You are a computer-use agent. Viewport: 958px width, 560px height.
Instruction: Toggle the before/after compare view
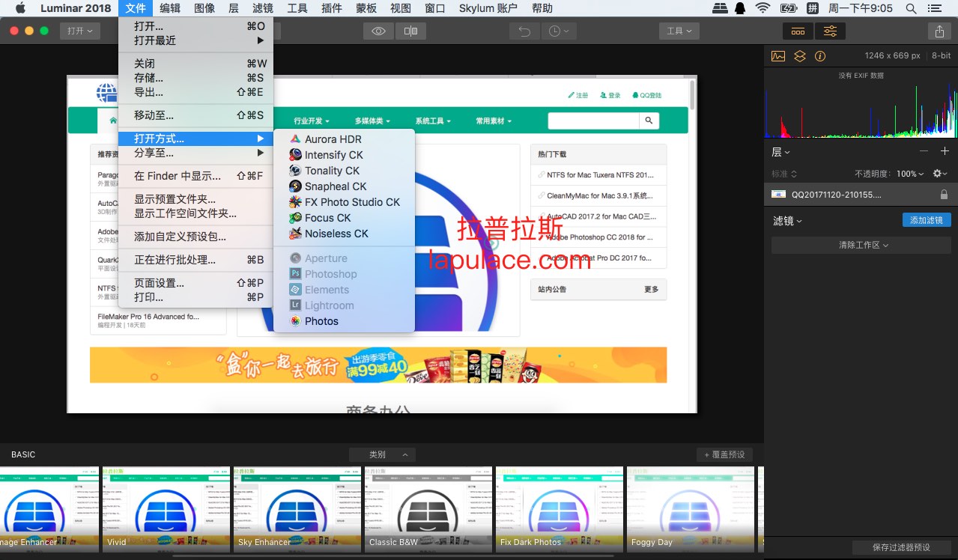point(410,31)
